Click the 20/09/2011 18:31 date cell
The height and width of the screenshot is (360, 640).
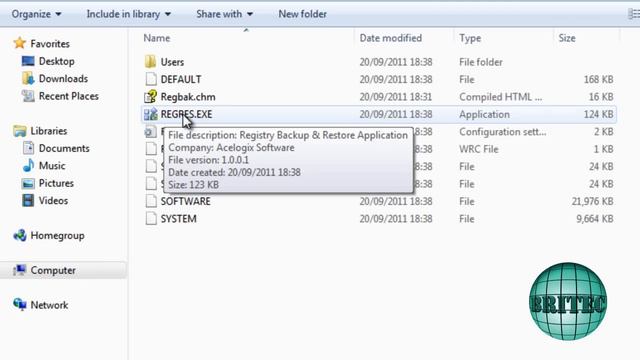pyautogui.click(x=396, y=97)
